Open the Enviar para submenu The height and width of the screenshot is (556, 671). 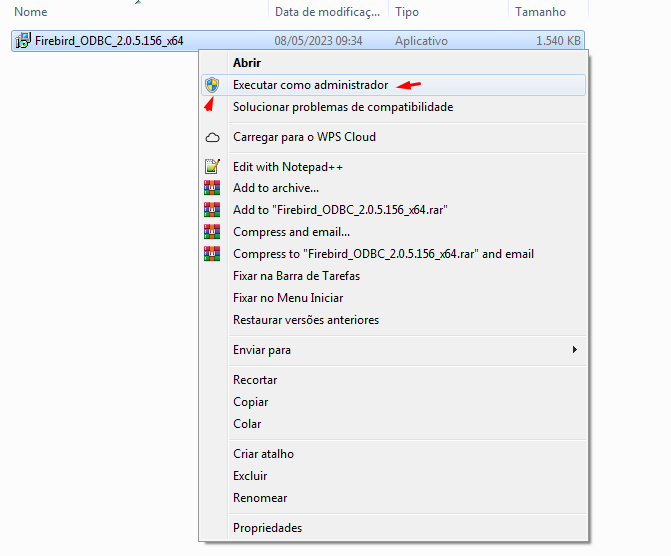click(x=393, y=350)
